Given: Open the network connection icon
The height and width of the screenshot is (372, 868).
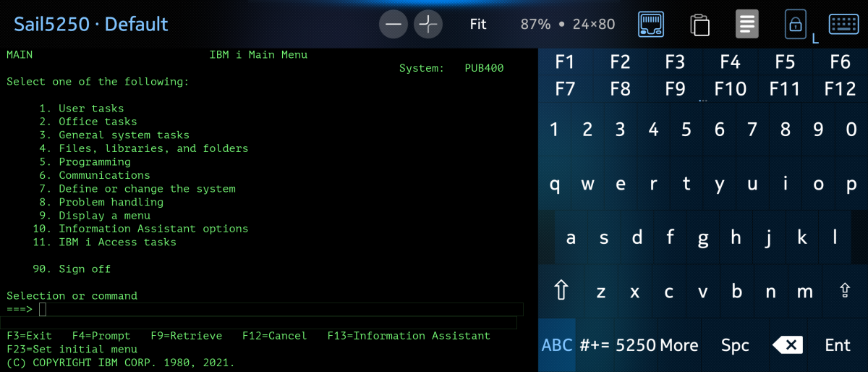Looking at the screenshot, I should pyautogui.click(x=651, y=25).
